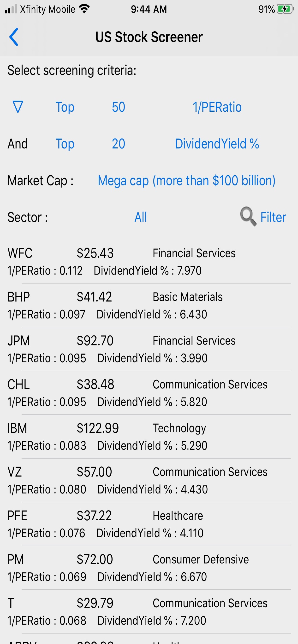Change the Sector selection from All
298x644 pixels.
point(141,217)
